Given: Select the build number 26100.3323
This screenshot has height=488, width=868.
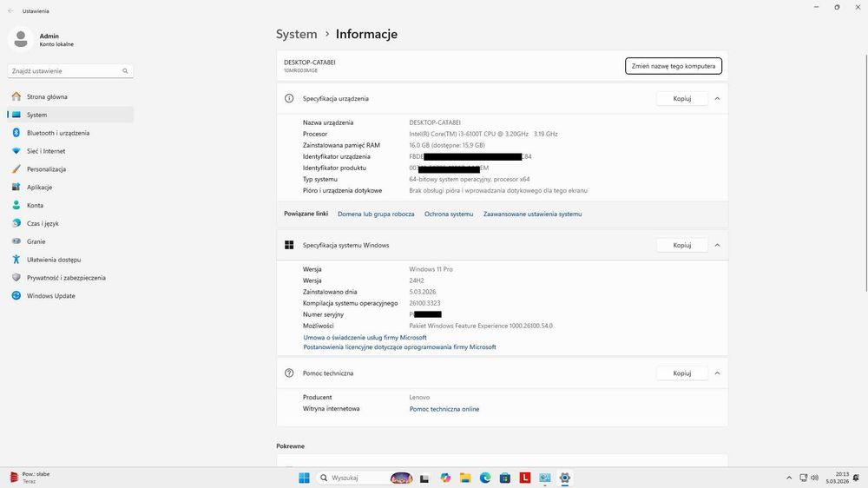Looking at the screenshot, I should tap(424, 303).
